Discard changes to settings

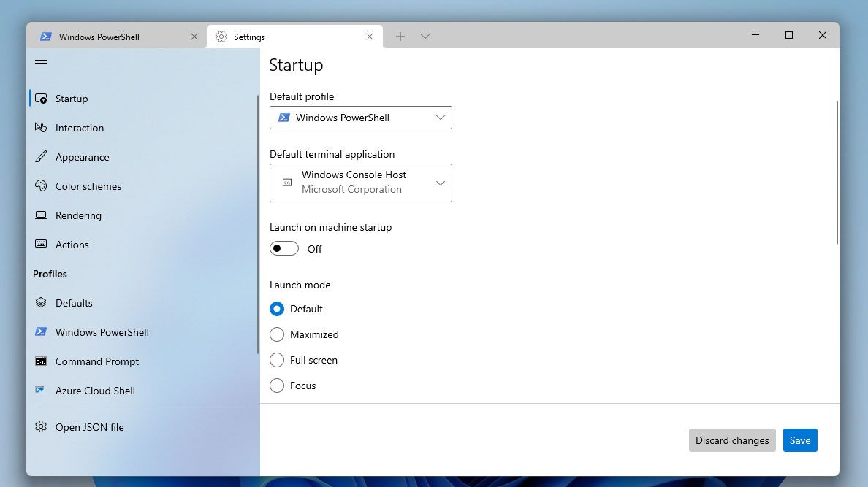coord(731,440)
